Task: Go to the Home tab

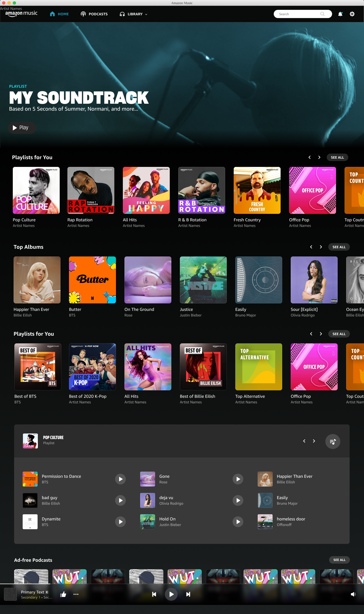Action: (x=59, y=14)
